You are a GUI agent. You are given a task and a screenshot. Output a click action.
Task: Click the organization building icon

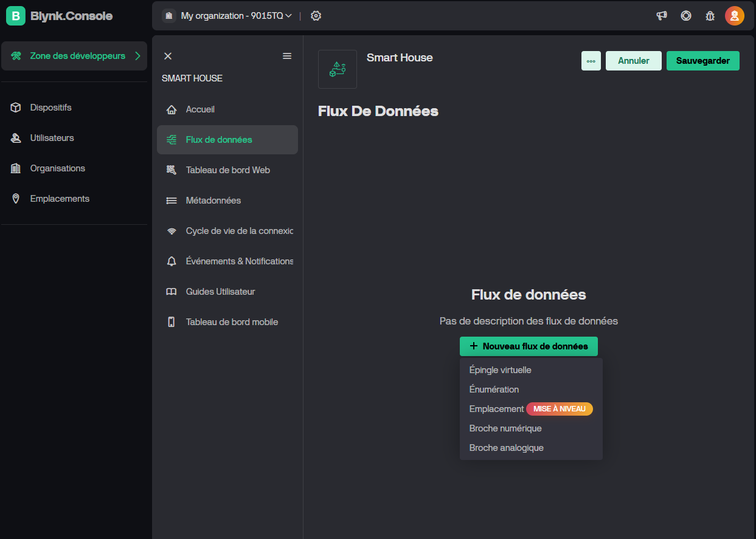click(x=169, y=16)
